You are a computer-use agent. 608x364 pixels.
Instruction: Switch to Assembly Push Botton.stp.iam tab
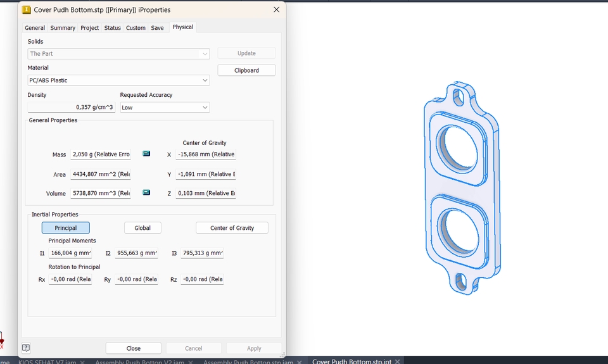(248, 361)
